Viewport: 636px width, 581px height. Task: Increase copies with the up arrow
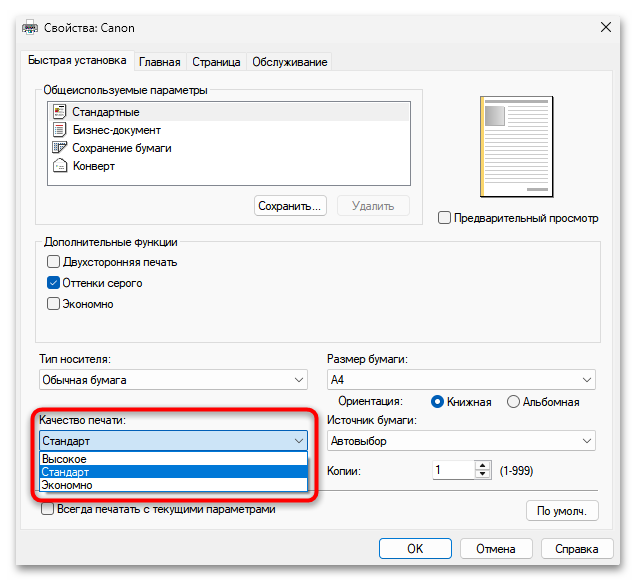(483, 465)
